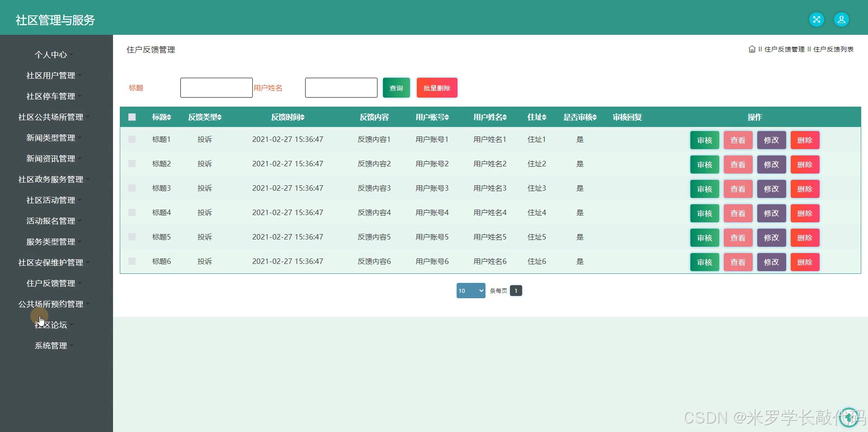Viewport: 868px width, 432px height.
Task: Click cell 住址4 in table
Action: (x=537, y=212)
